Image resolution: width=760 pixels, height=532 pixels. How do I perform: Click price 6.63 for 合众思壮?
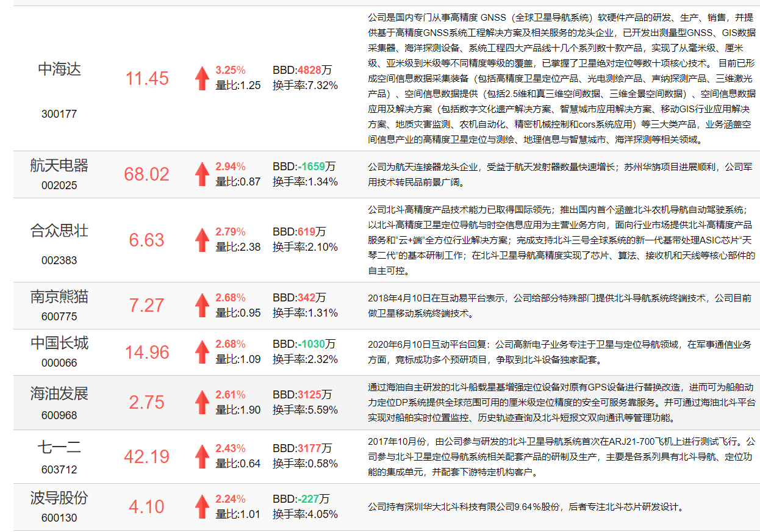click(x=147, y=240)
